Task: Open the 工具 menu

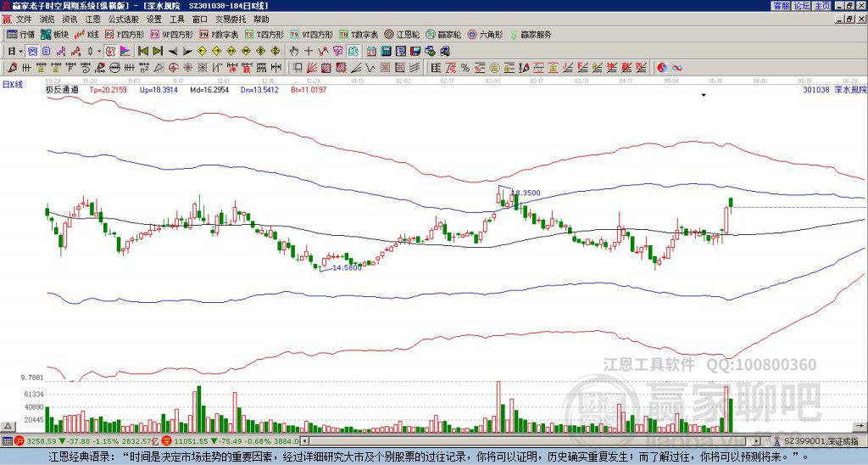Action: point(176,20)
